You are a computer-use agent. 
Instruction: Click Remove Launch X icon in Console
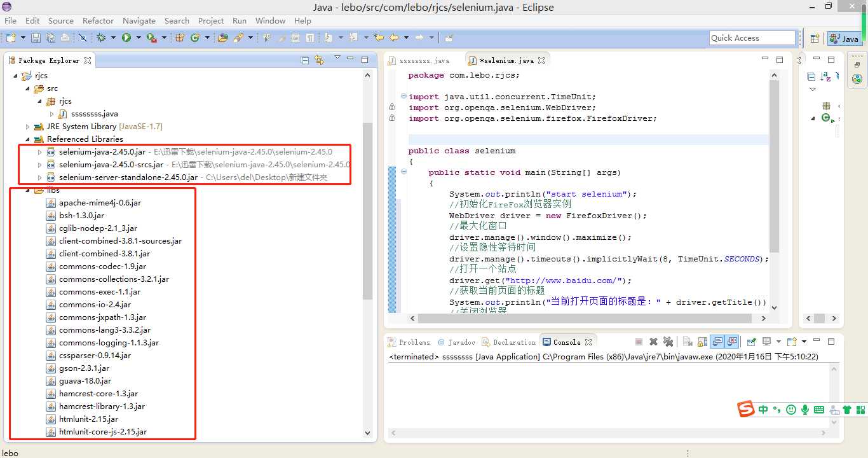click(653, 342)
